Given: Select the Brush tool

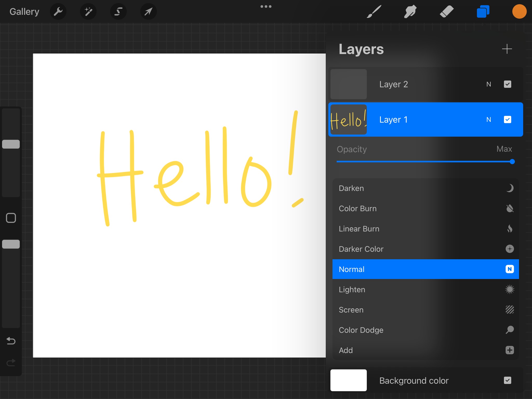Looking at the screenshot, I should (373, 11).
